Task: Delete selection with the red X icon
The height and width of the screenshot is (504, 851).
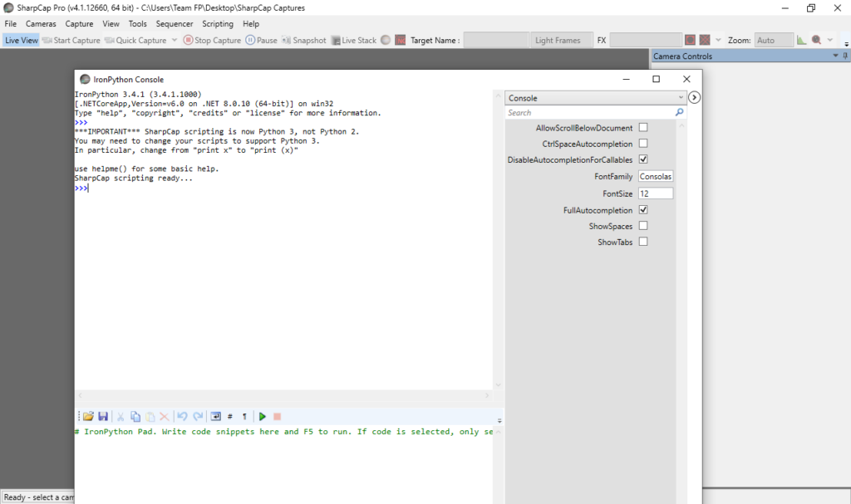Action: [x=164, y=416]
